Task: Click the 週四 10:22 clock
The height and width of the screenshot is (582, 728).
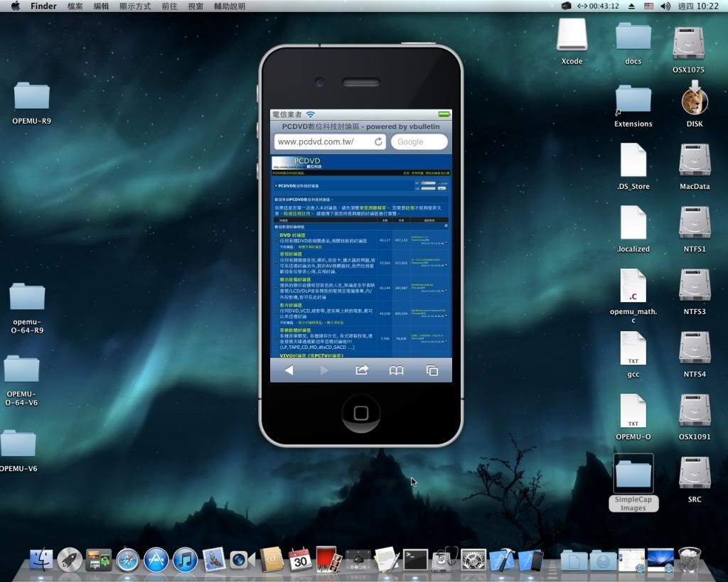Action: tap(698, 6)
